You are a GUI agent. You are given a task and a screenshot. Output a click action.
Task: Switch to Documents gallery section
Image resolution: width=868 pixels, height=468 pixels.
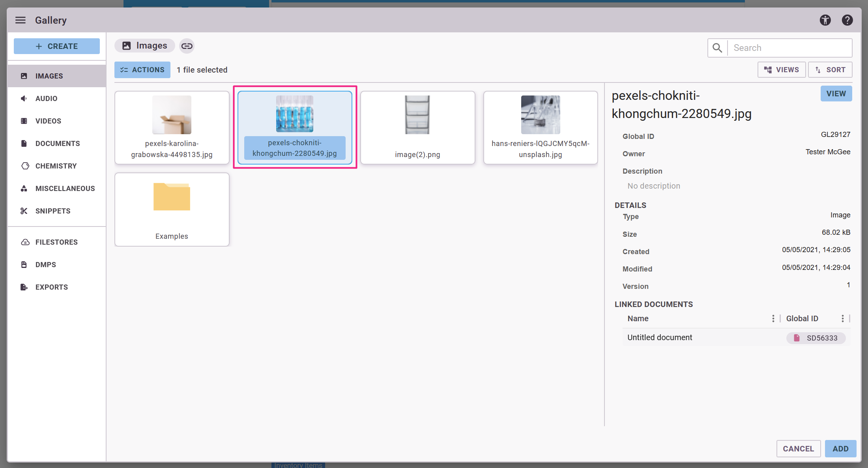pyautogui.click(x=58, y=144)
